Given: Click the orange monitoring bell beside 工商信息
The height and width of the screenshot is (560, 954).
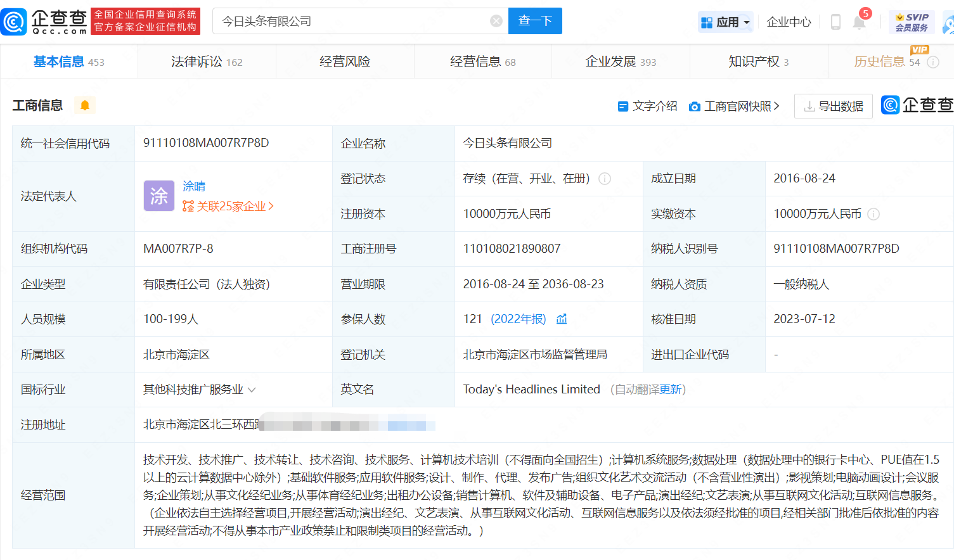Looking at the screenshot, I should (x=85, y=105).
